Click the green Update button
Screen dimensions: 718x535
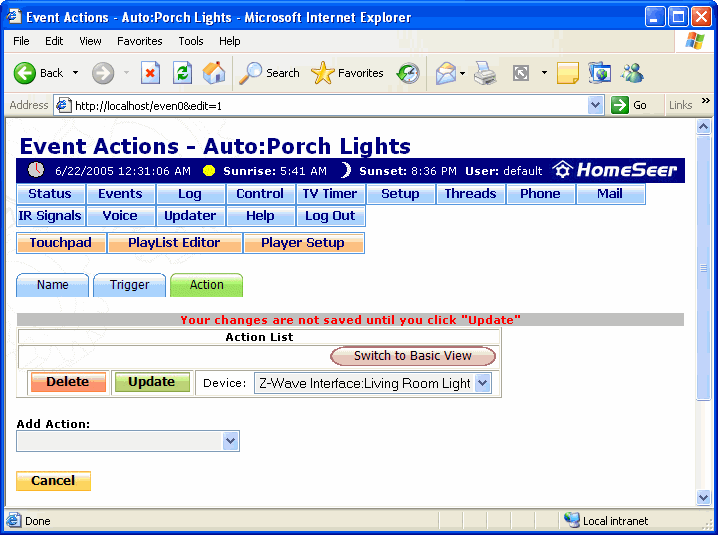tap(152, 382)
